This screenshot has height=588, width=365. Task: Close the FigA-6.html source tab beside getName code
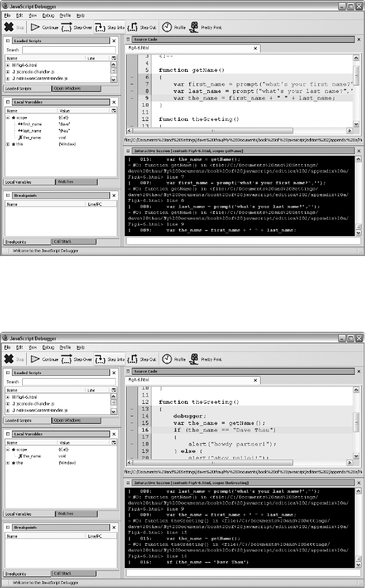[x=255, y=48]
